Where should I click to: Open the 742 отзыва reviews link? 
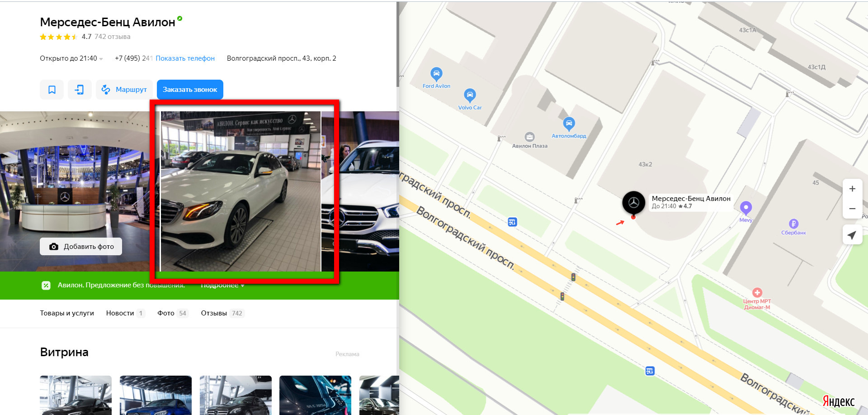112,37
